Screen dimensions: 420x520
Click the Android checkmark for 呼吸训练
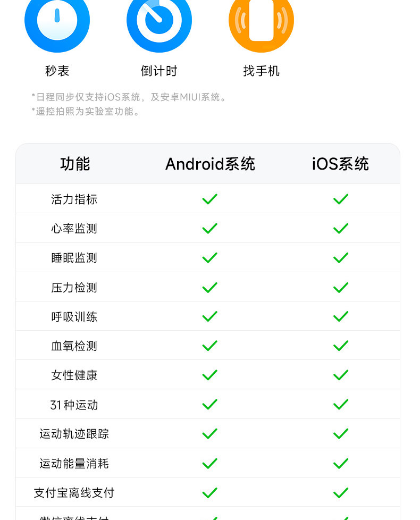pyautogui.click(x=209, y=317)
